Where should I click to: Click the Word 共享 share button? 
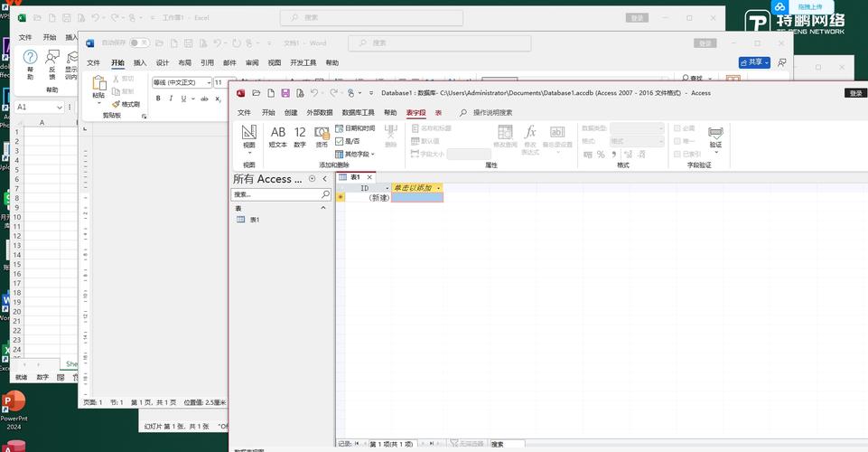(754, 62)
